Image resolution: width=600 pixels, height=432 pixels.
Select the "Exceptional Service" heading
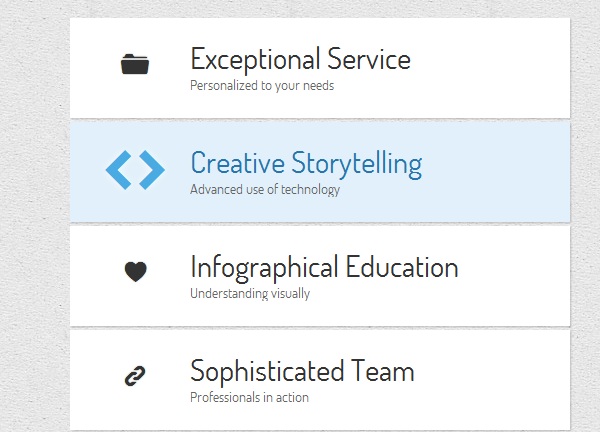point(300,59)
